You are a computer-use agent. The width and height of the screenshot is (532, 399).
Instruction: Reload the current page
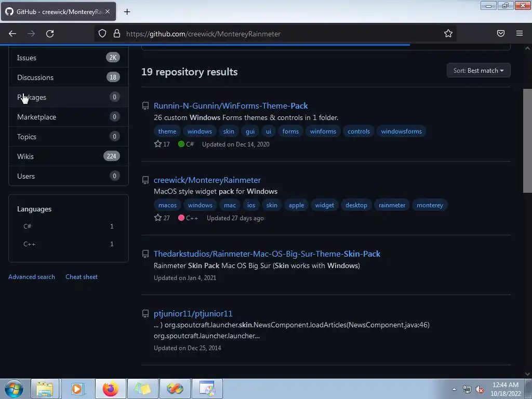tap(50, 34)
